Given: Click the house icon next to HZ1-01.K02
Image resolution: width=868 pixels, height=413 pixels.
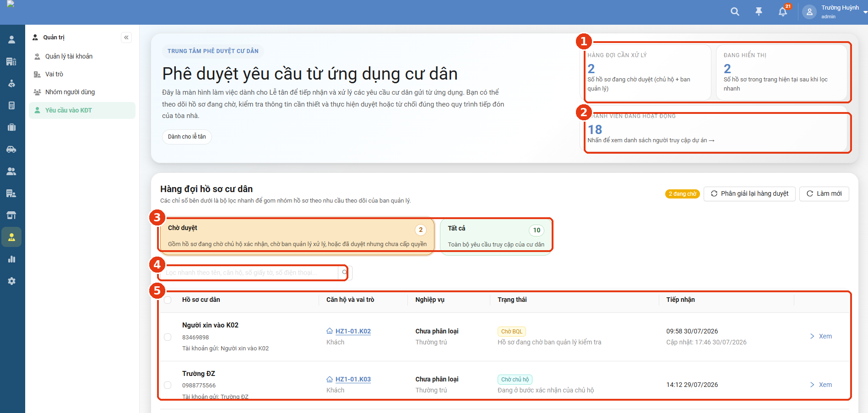Looking at the screenshot, I should (x=330, y=331).
